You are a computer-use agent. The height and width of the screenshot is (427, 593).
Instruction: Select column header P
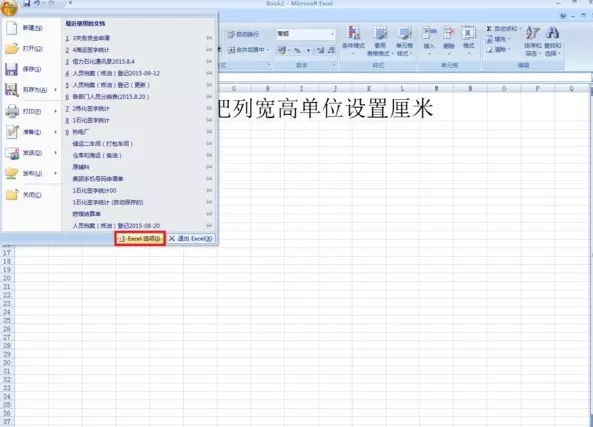(537, 89)
